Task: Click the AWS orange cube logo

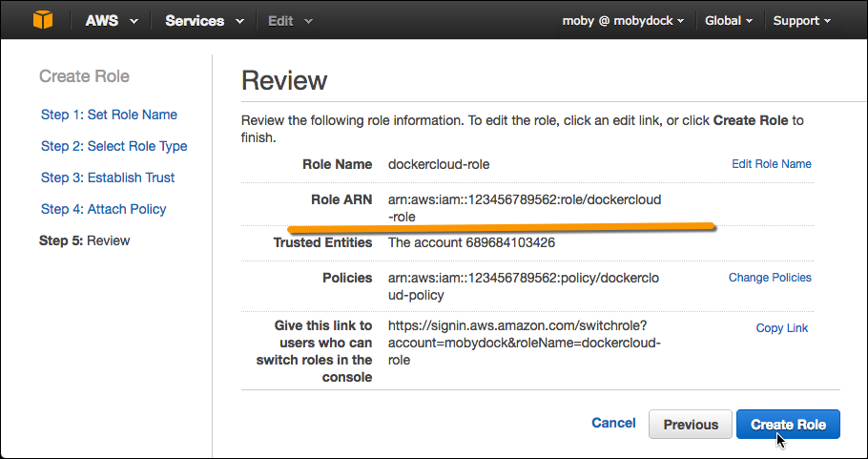Action: 44,20
